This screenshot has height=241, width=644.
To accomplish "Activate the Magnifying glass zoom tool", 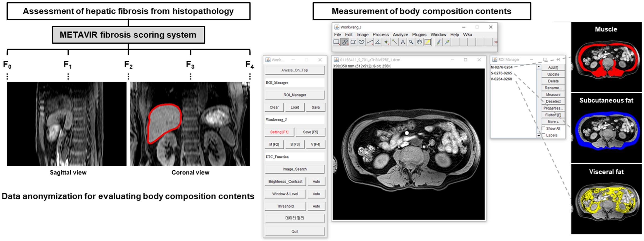I will tap(411, 42).
